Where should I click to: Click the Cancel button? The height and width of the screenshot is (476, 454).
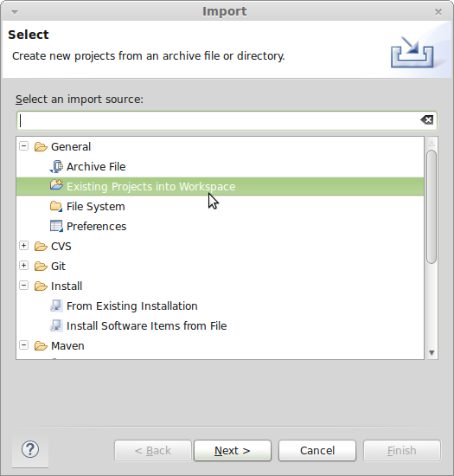(317, 451)
